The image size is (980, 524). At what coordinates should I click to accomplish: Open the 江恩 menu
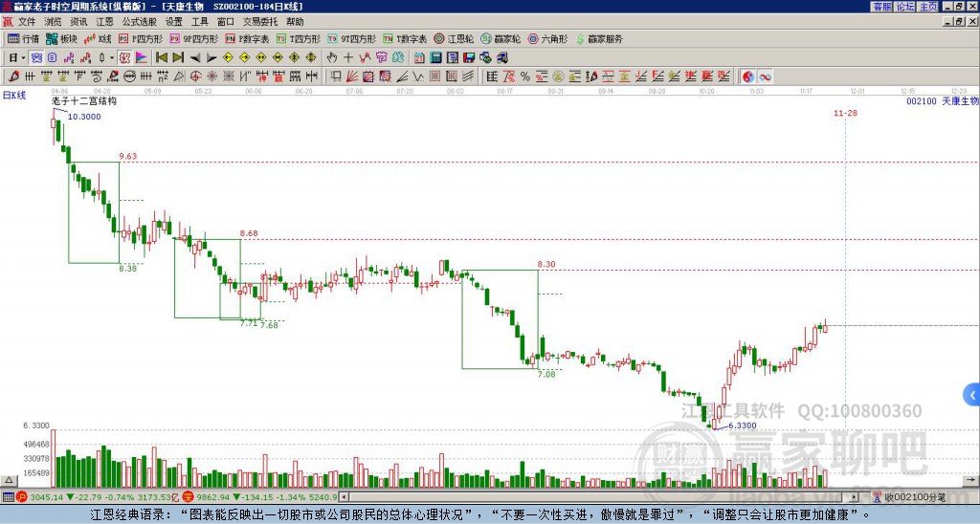coord(104,22)
